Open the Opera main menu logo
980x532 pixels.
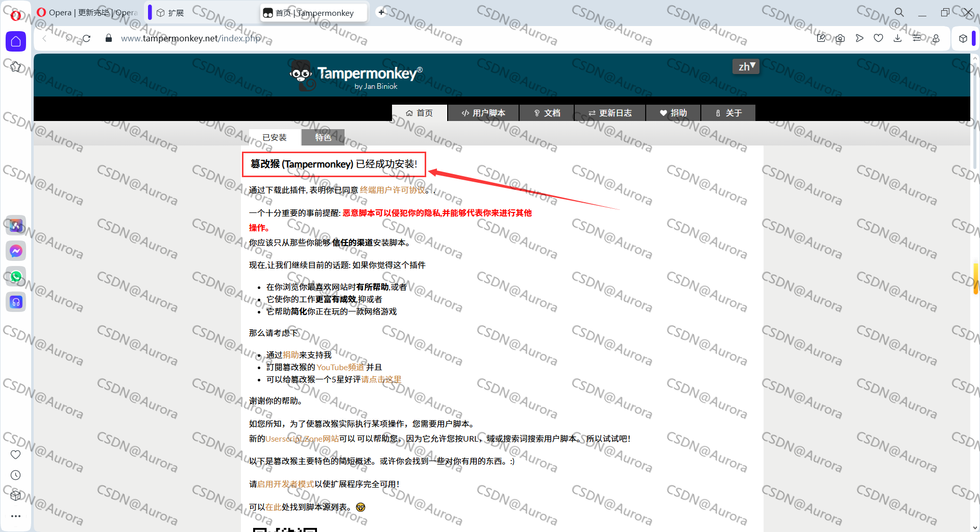[16, 15]
